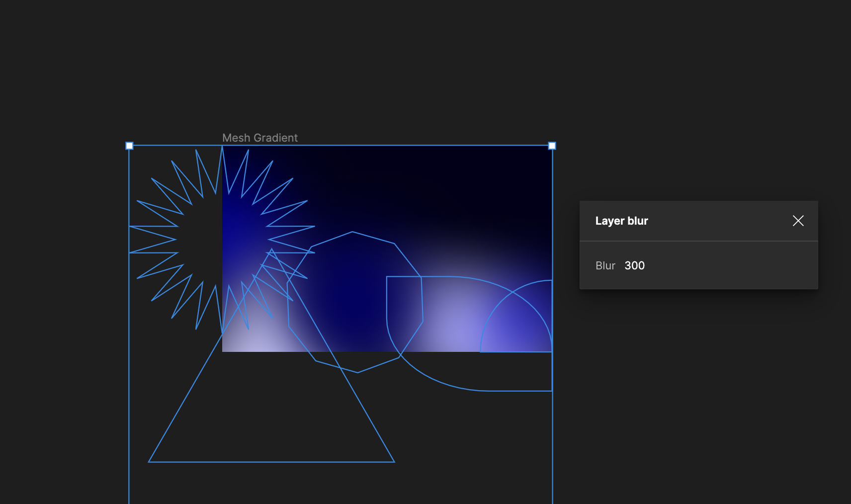Click the Blur value field showing 300
This screenshot has height=504, width=851.
point(634,265)
